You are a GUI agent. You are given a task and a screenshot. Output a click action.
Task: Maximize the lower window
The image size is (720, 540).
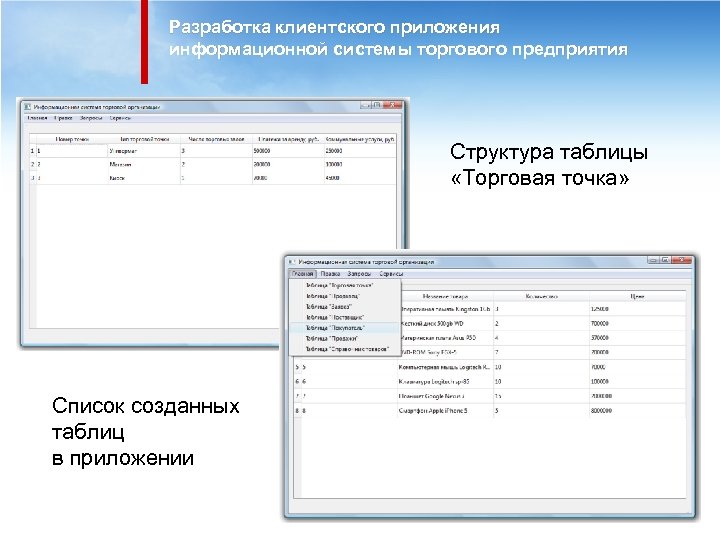(x=665, y=260)
